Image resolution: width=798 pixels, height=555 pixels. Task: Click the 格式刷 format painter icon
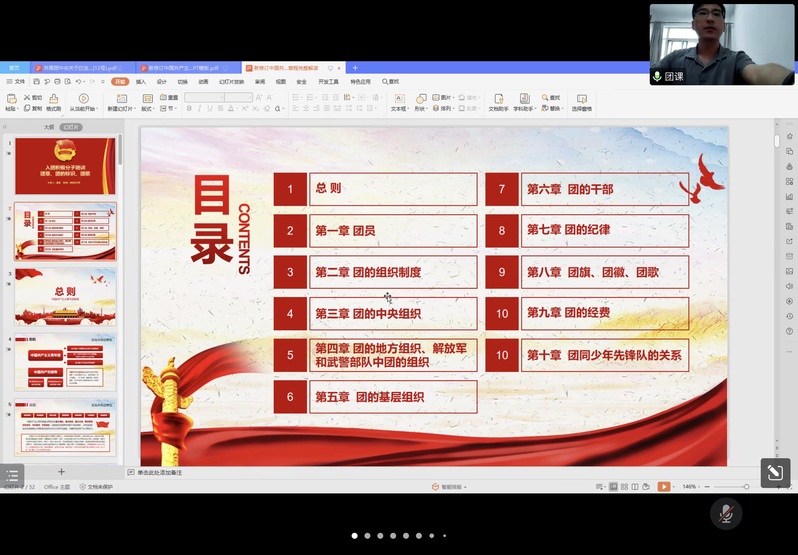53,108
